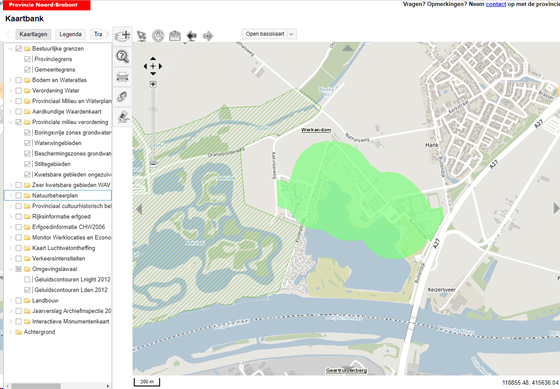Viewport: 560px width, 389px height.
Task: Select the Rijksinformatie erfgoed layer label
Action: (x=61, y=216)
